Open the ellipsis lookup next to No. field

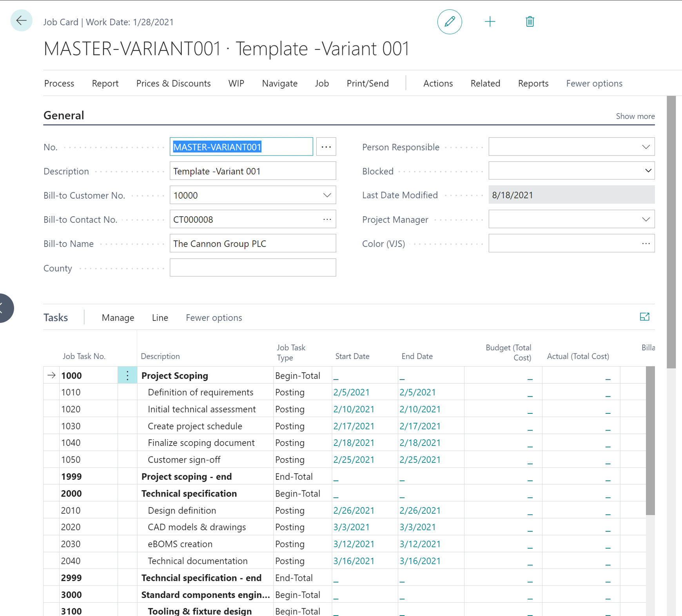coord(326,147)
